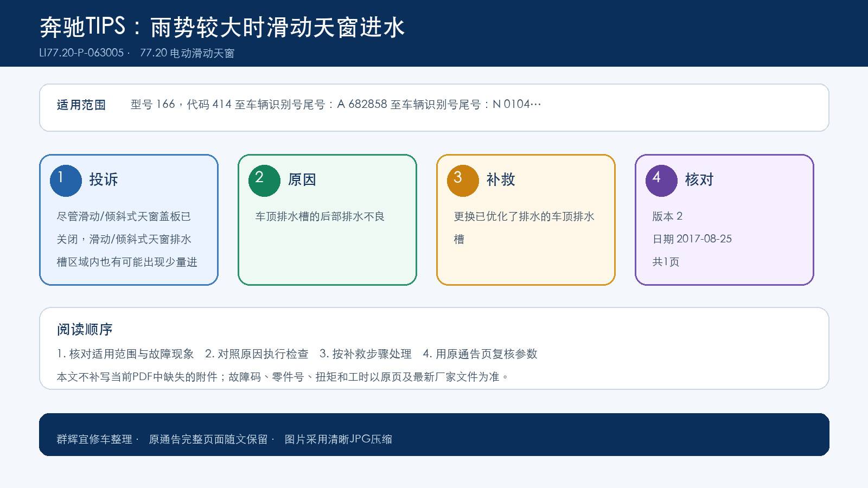Click footer text 图片采用清晰JPG压缩

coord(339,439)
